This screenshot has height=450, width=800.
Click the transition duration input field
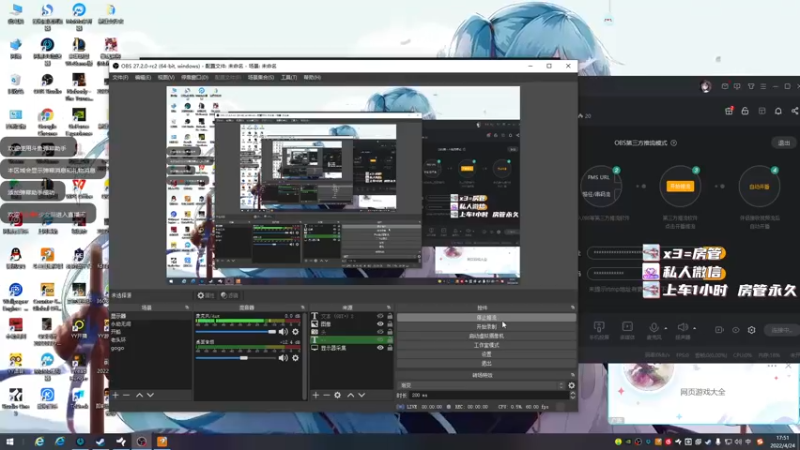[489, 395]
